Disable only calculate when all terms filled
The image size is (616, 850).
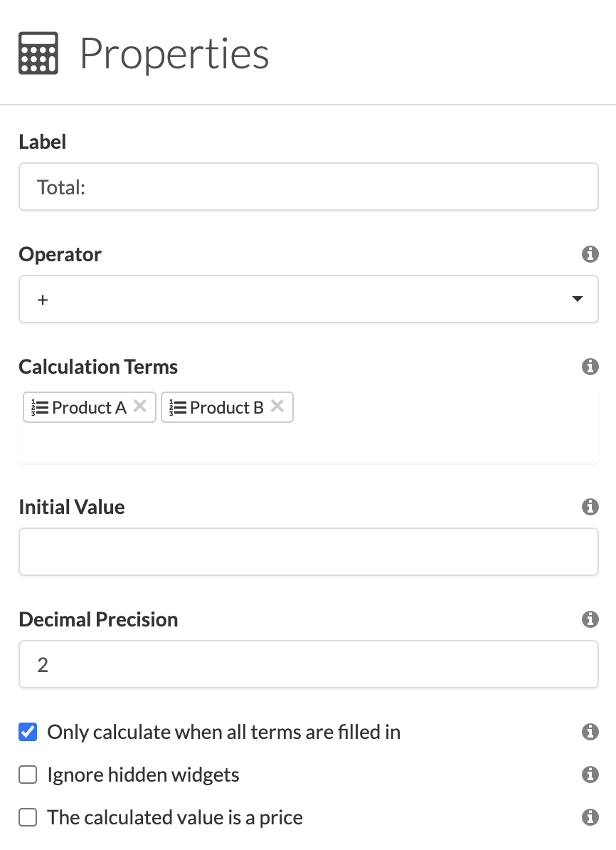pos(27,732)
